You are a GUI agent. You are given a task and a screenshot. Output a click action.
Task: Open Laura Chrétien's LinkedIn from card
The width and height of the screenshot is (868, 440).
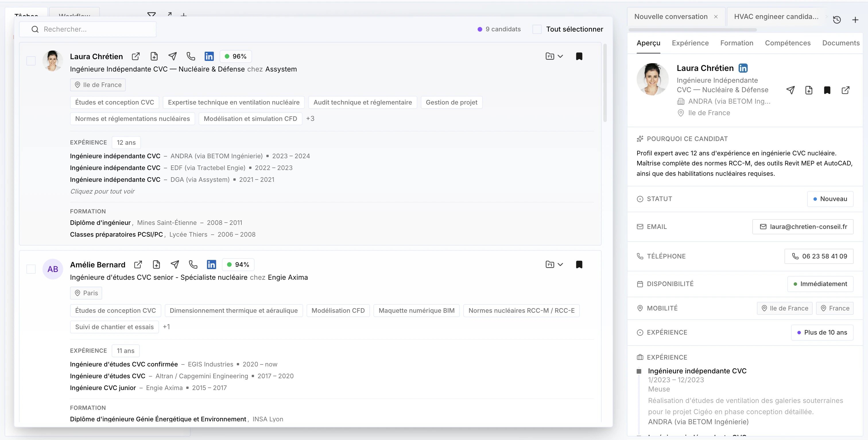[x=209, y=56]
